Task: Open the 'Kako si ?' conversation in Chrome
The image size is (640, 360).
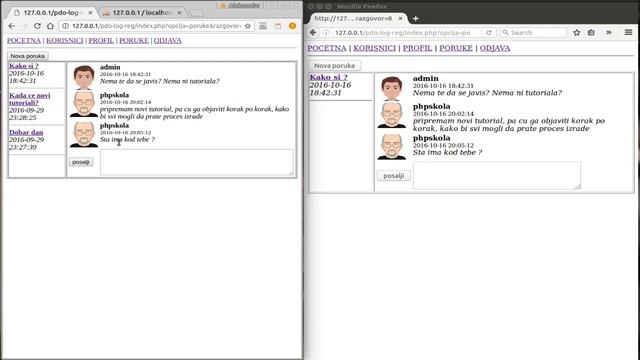Action: (24, 66)
